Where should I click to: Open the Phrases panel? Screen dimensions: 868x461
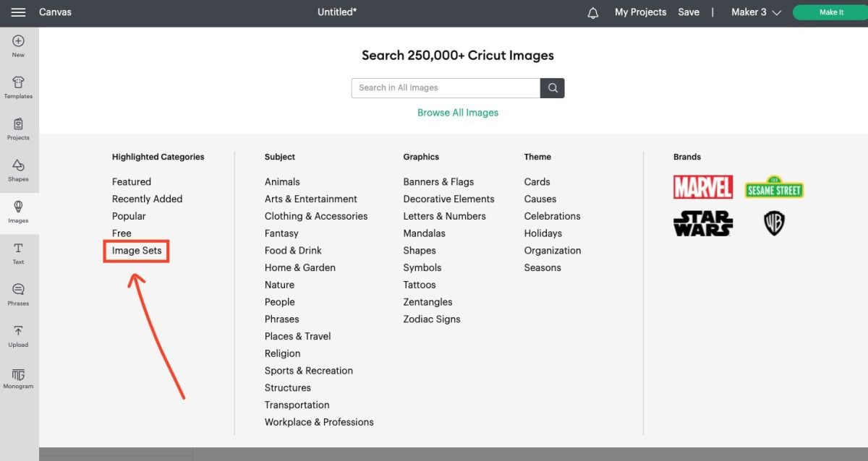(x=18, y=295)
